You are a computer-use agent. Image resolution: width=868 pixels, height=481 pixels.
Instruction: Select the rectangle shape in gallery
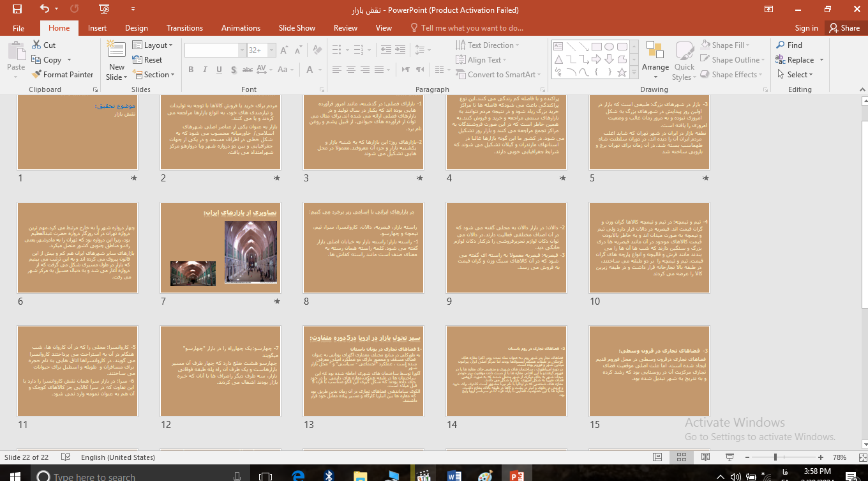tap(596, 47)
